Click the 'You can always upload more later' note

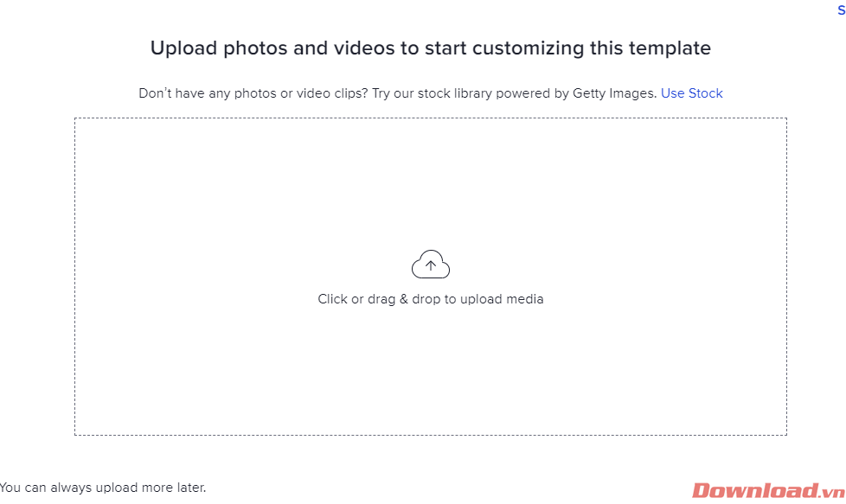[103, 488]
